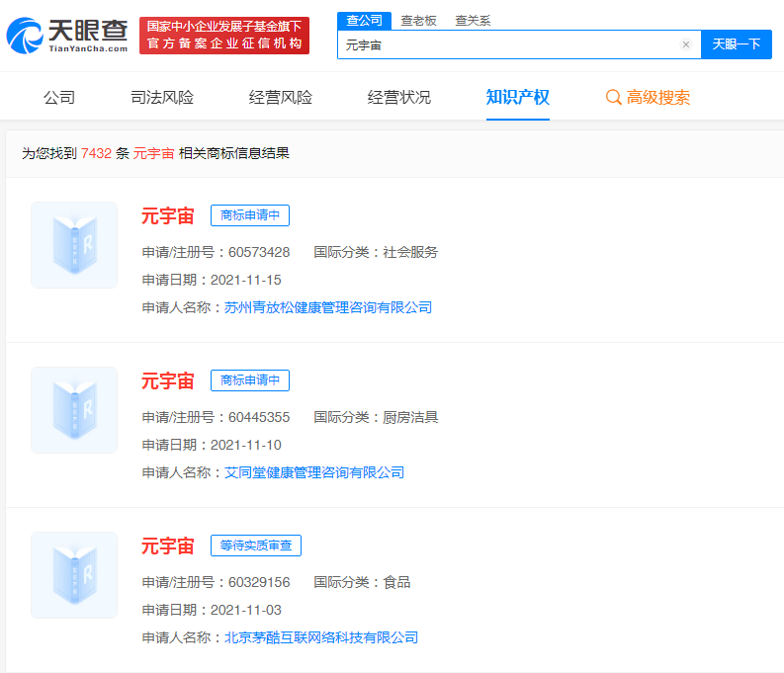Click 国际分类:食品 text
784x673 pixels.
click(x=362, y=582)
